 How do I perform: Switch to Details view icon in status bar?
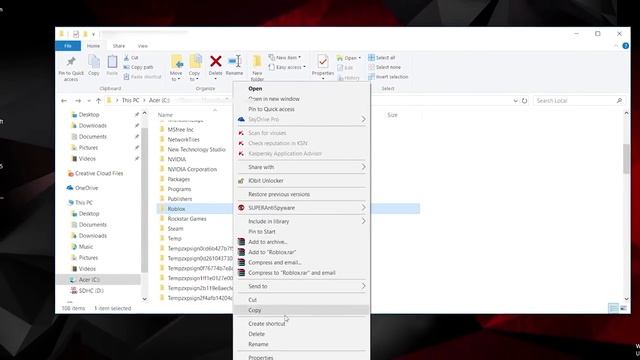tap(613, 308)
